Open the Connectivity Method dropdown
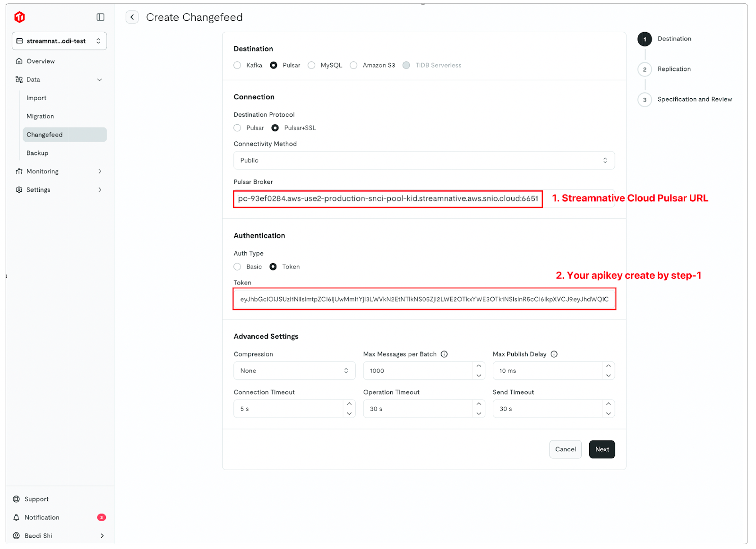756x549 pixels. [424, 161]
